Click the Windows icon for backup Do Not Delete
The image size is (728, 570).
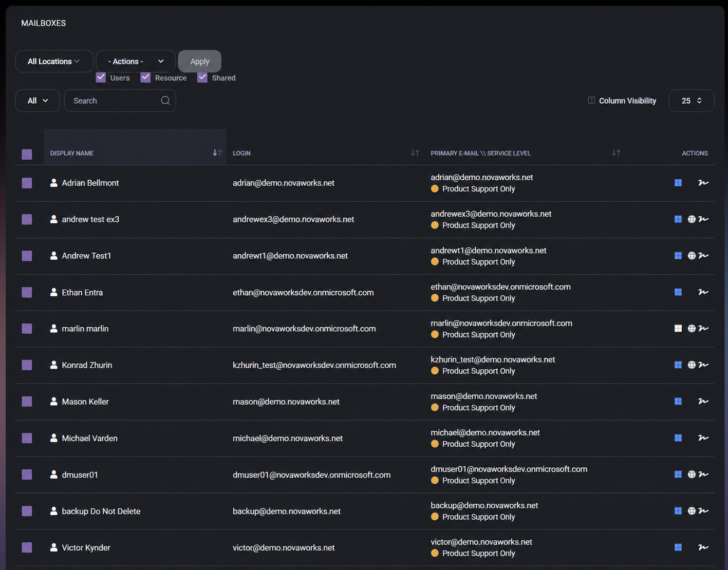coord(678,511)
